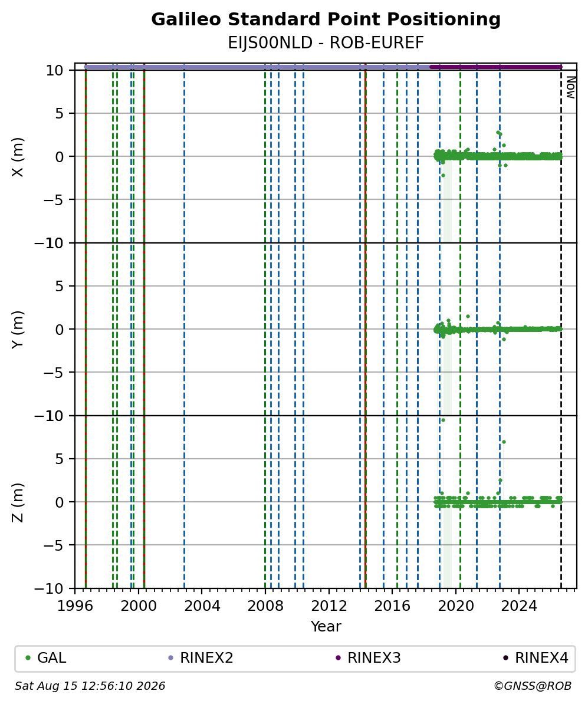Click the Year axis label
Viewport: 588px width, 704px height.
point(326,626)
